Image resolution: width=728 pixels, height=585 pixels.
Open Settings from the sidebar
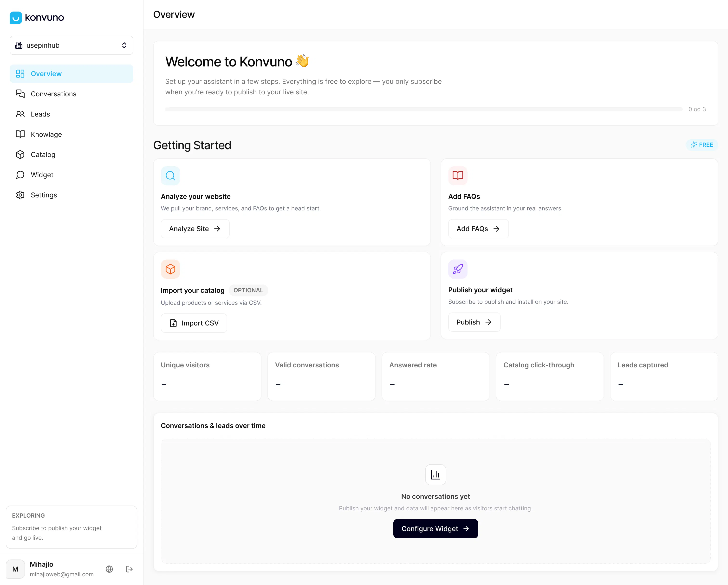coord(71,195)
